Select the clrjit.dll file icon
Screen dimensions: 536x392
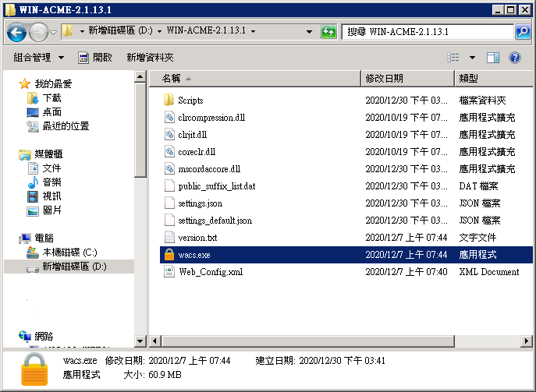pyautogui.click(x=169, y=134)
